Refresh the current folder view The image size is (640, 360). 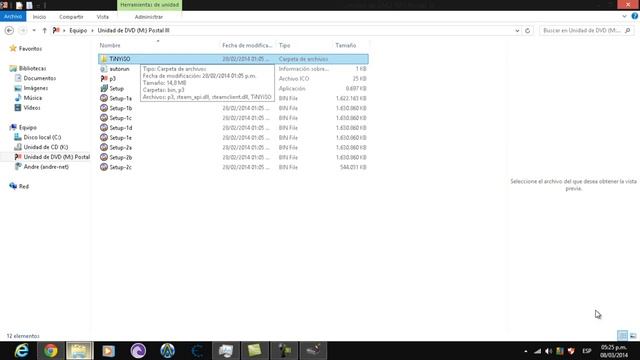click(527, 31)
